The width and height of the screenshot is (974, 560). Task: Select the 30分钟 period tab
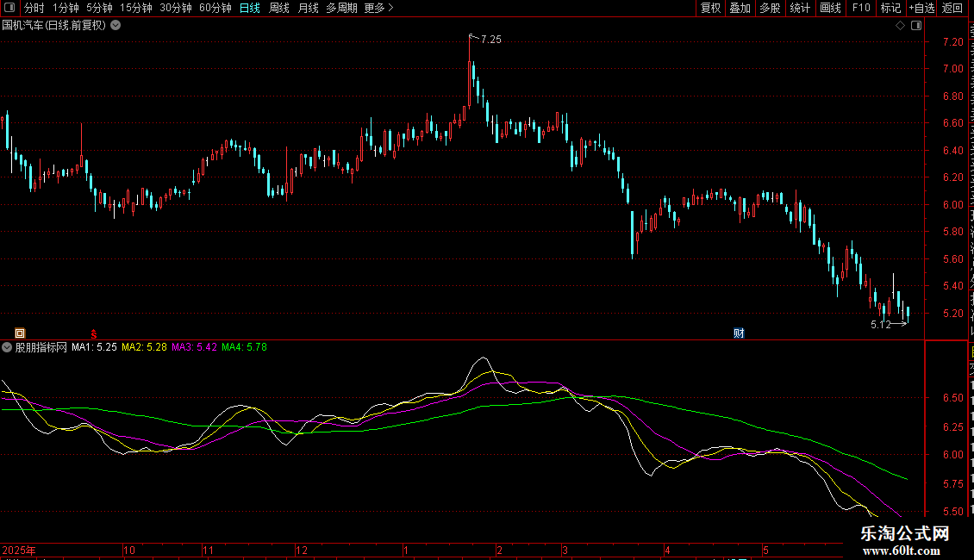(176, 8)
